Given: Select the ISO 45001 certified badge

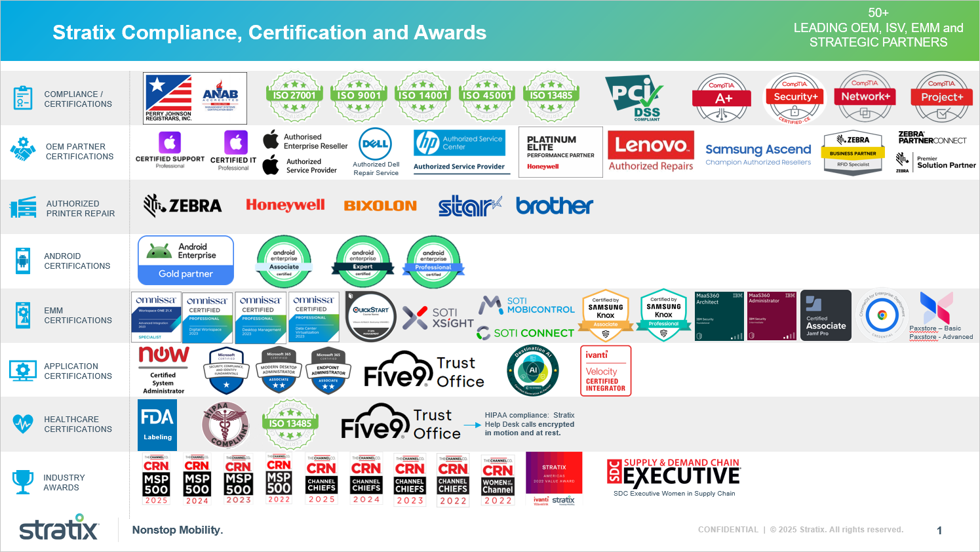Looking at the screenshot, I should point(487,96).
